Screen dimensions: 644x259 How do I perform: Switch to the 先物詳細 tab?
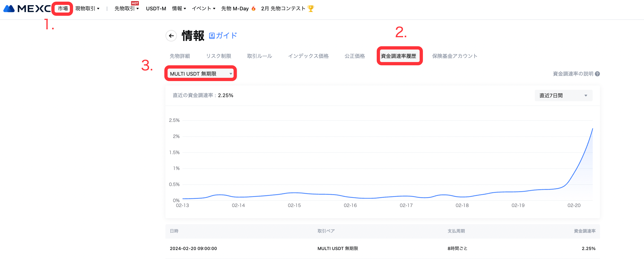click(x=180, y=56)
